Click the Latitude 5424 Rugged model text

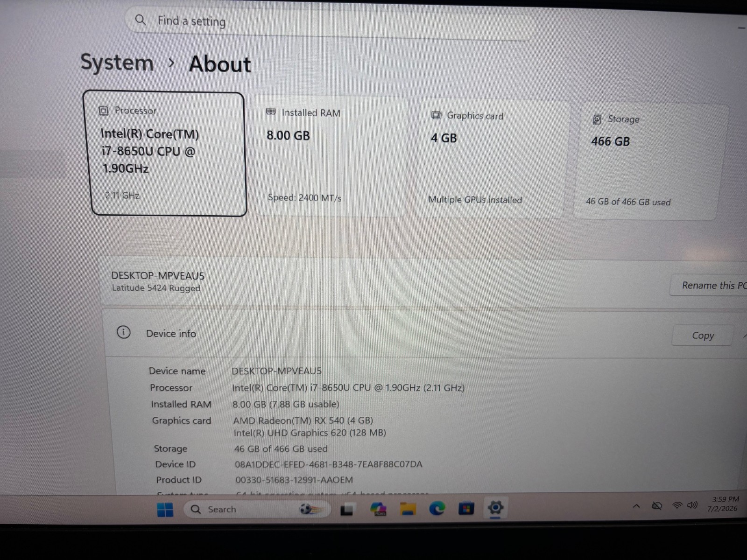(x=156, y=288)
